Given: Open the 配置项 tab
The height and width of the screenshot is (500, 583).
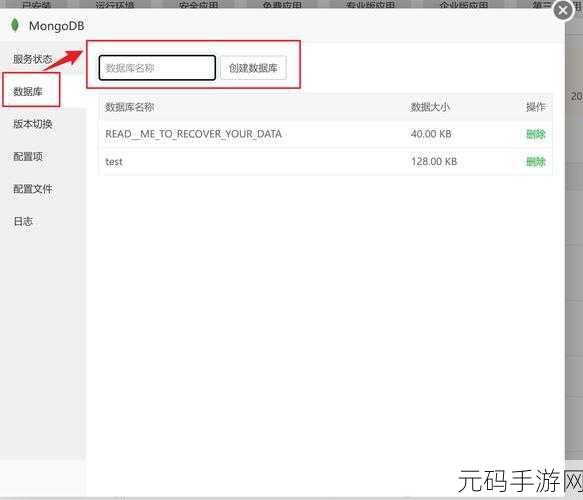Looking at the screenshot, I should click(28, 157).
